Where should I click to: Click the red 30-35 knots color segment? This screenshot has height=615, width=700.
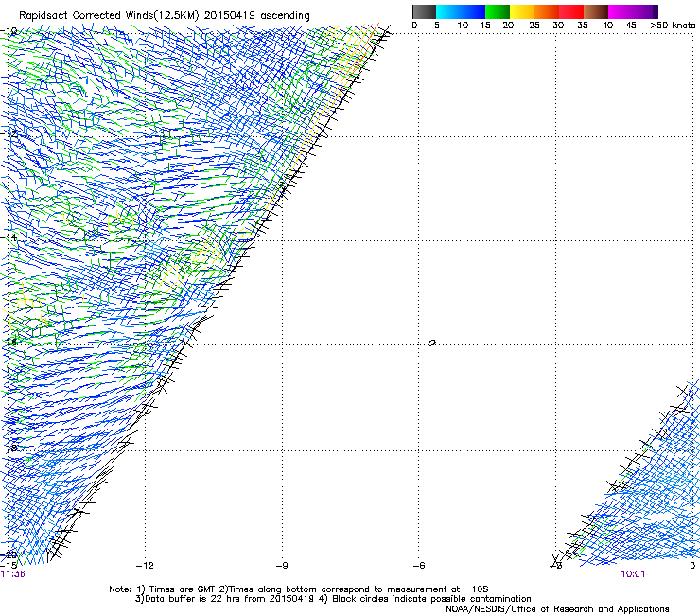point(571,11)
